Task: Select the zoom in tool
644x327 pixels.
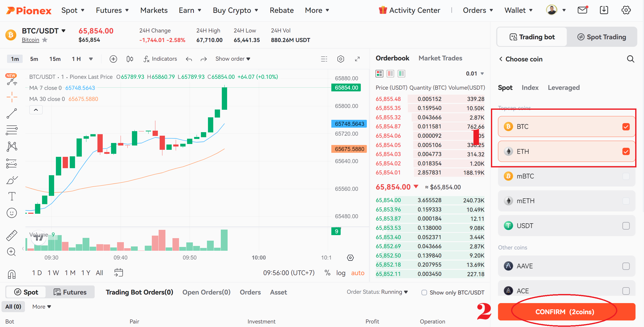Action: click(12, 252)
